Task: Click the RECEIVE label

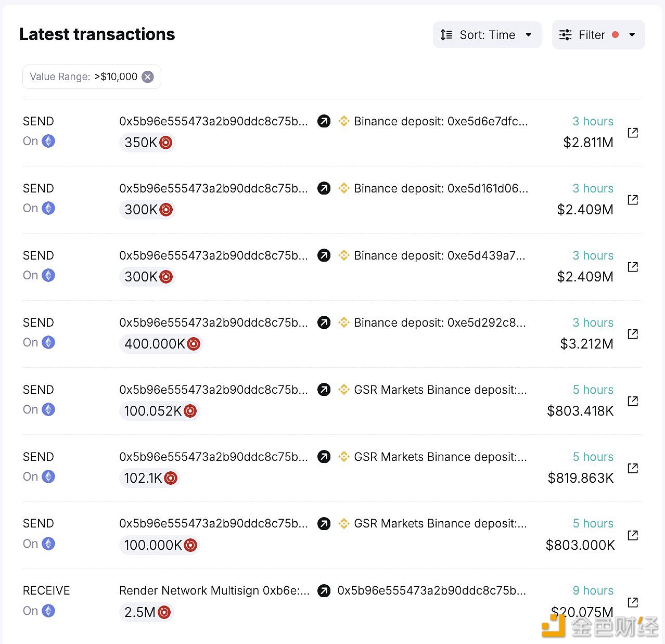Action: [46, 590]
